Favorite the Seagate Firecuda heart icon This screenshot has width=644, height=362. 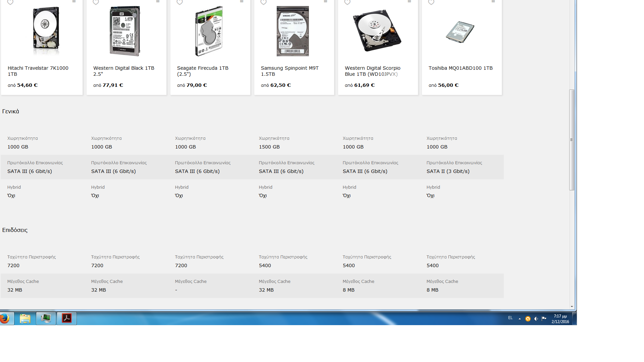[180, 2]
